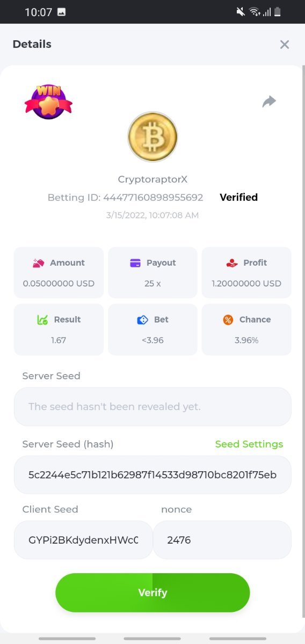Tap the WIN badge icon
The width and height of the screenshot is (305, 644).
coord(48,101)
